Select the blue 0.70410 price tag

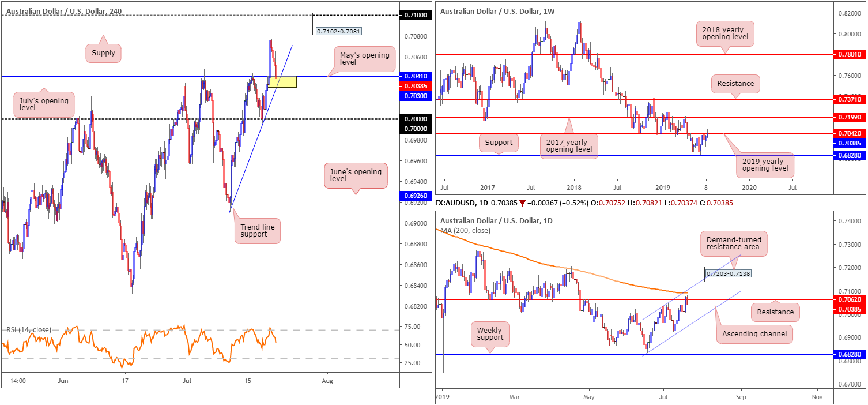tap(416, 76)
